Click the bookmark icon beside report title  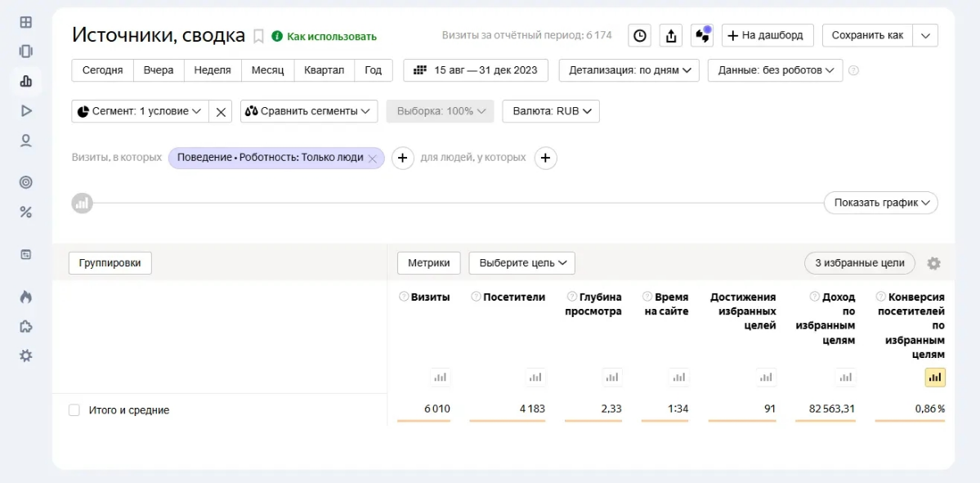tap(258, 36)
